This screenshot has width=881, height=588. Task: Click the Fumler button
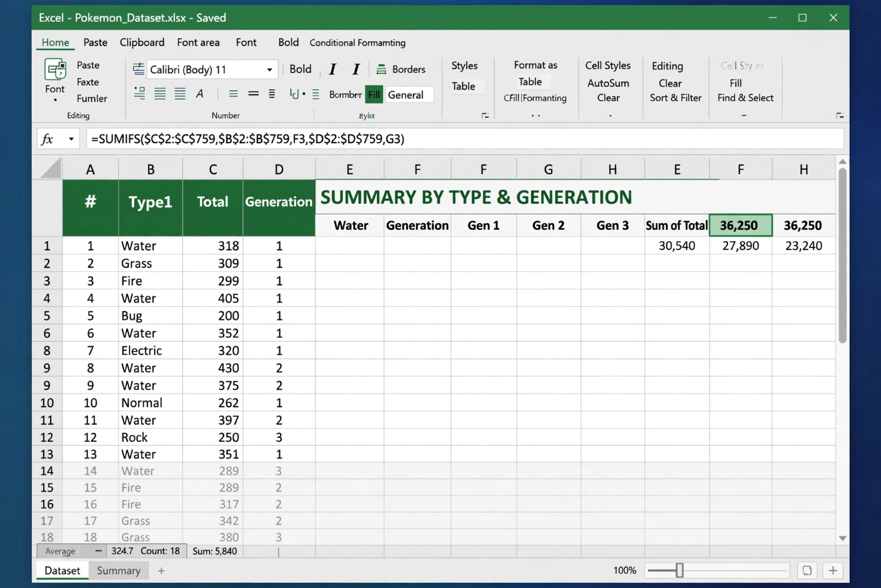(92, 98)
